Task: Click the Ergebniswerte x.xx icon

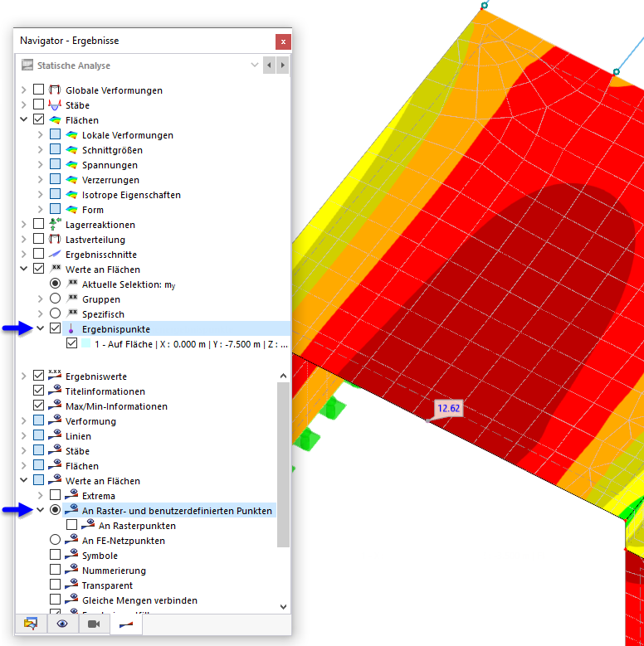Action: [55, 376]
